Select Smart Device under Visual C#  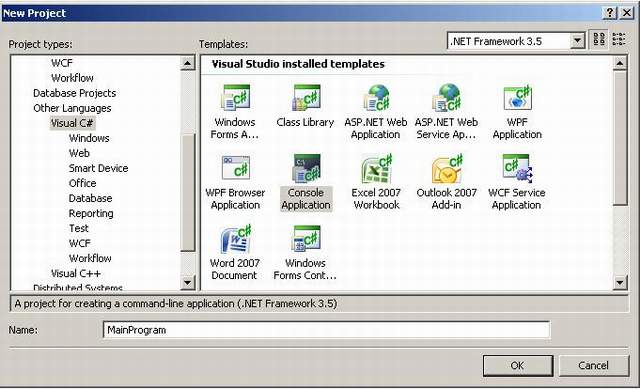98,168
